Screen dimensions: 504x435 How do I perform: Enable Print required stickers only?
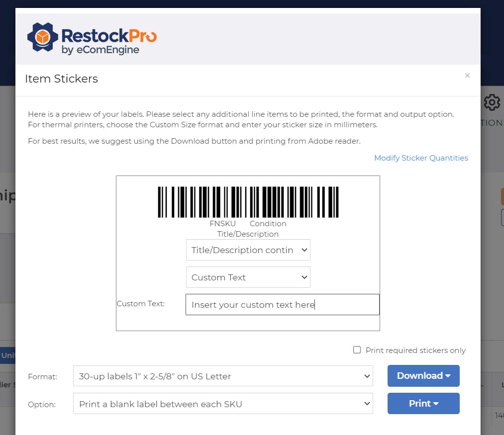357,350
